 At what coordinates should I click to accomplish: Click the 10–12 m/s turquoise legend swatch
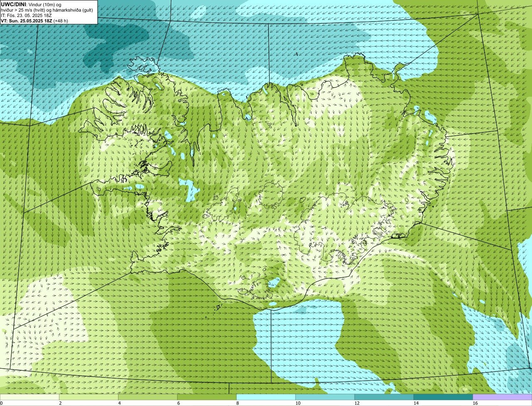click(x=325, y=397)
